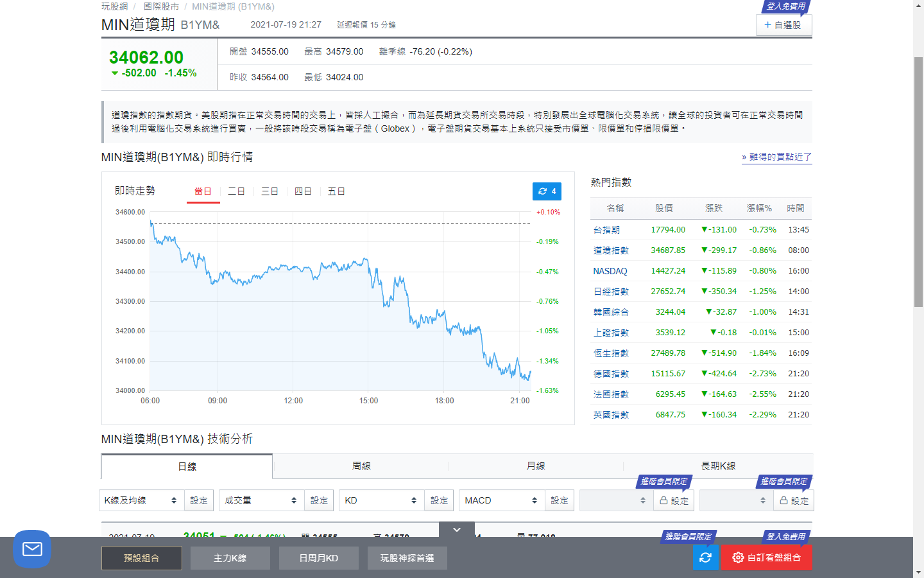Viewport: 924px width, 578px height.
Task: Click 設定 next to MACD dropdown
Action: point(559,500)
